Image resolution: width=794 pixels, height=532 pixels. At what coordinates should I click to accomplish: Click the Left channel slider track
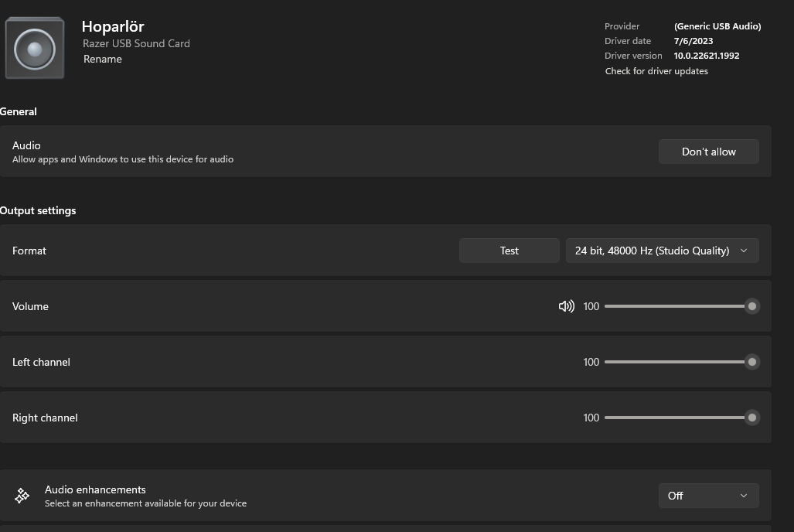(676, 362)
